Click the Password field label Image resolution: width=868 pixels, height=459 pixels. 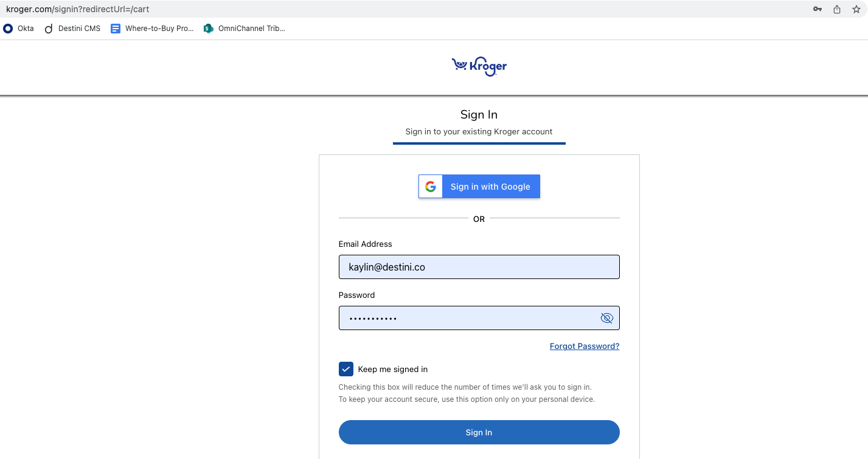(357, 295)
